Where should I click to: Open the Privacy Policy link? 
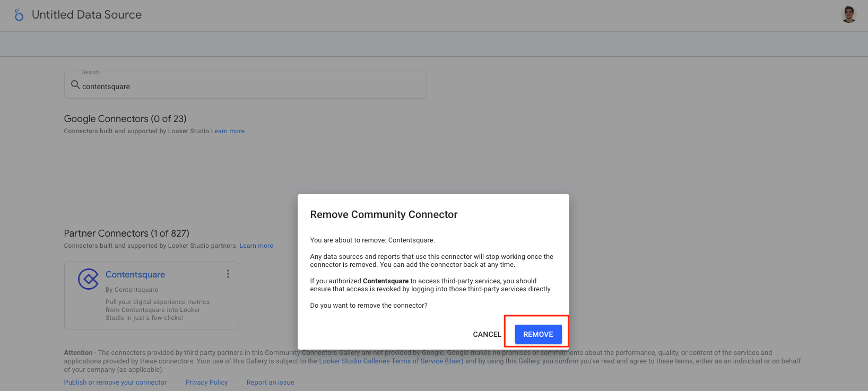coord(206,383)
